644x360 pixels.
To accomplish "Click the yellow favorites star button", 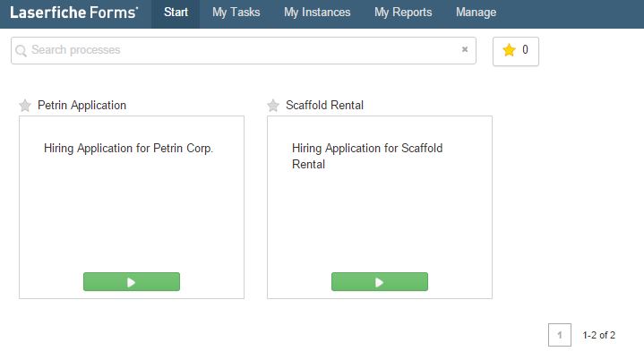I will coord(510,51).
